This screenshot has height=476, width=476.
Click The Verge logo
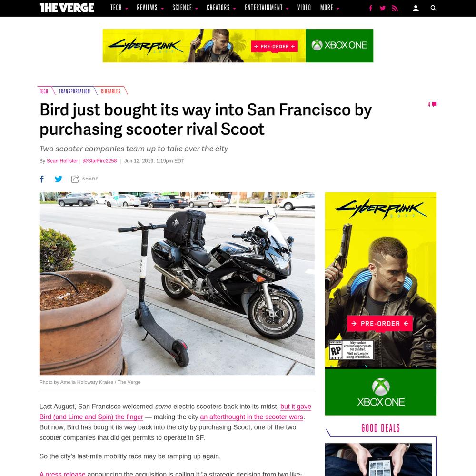[67, 8]
